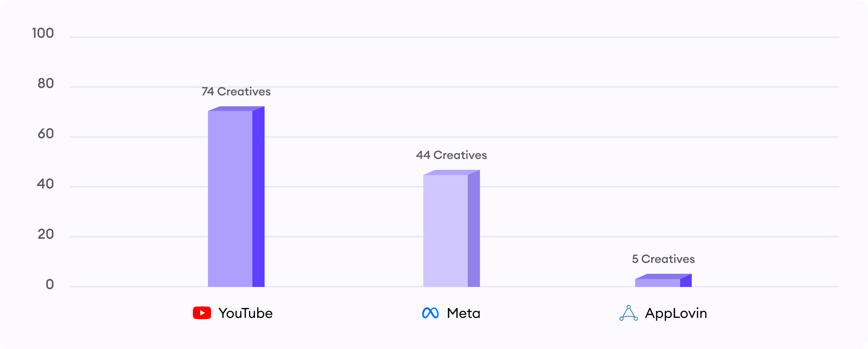Viewport: 868px width, 349px height.
Task: Click the tall YouTube bar
Action: pyautogui.click(x=236, y=198)
